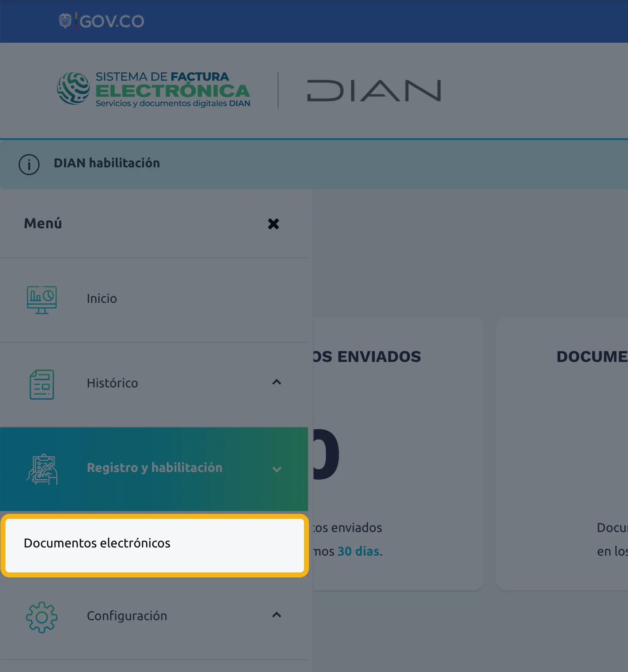Toggle the Configuración chevron arrow
The width and height of the screenshot is (628, 672).
point(276,615)
